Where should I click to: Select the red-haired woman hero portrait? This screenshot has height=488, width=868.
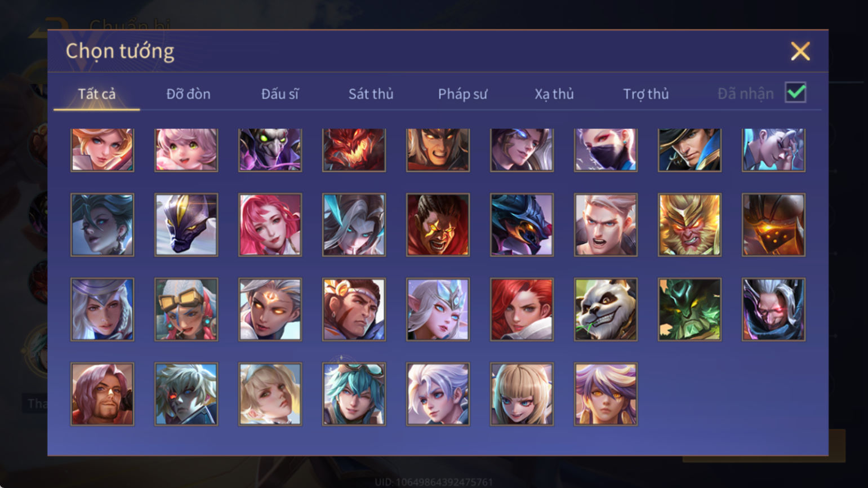(522, 309)
